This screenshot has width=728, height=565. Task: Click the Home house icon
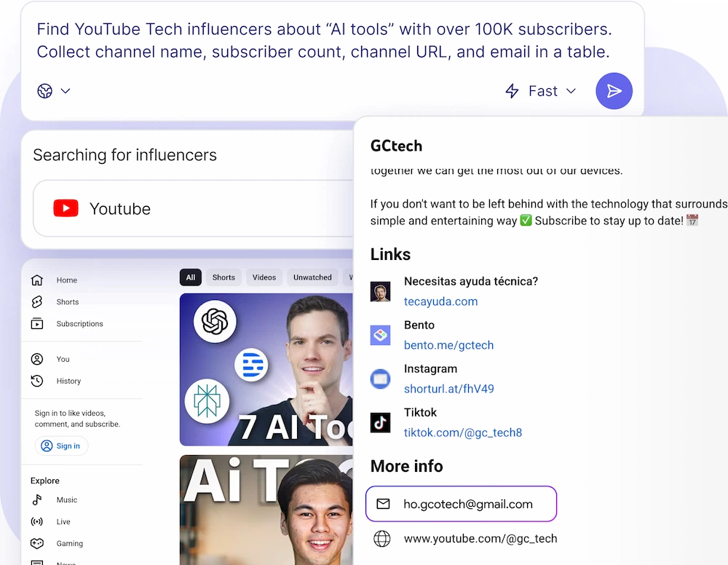coord(37,280)
